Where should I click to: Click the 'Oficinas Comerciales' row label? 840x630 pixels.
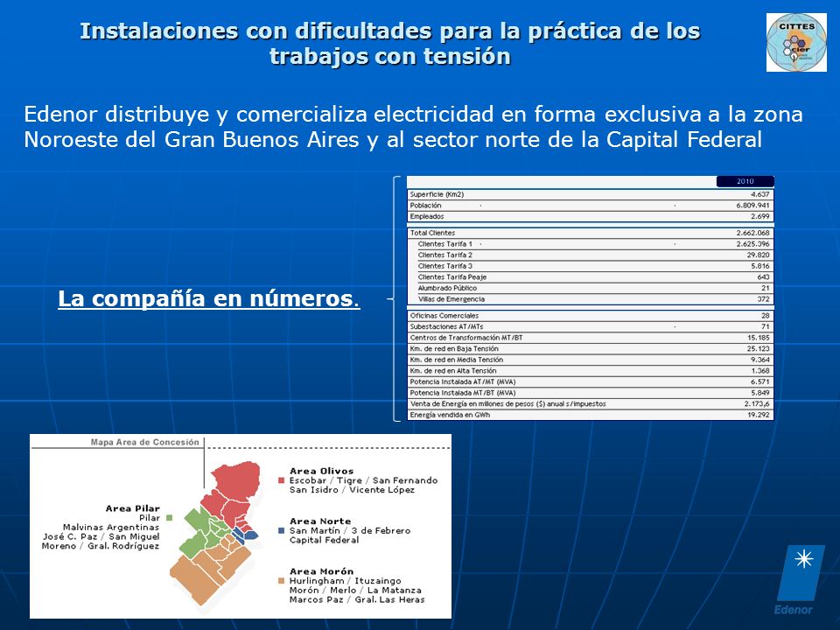pos(444,316)
